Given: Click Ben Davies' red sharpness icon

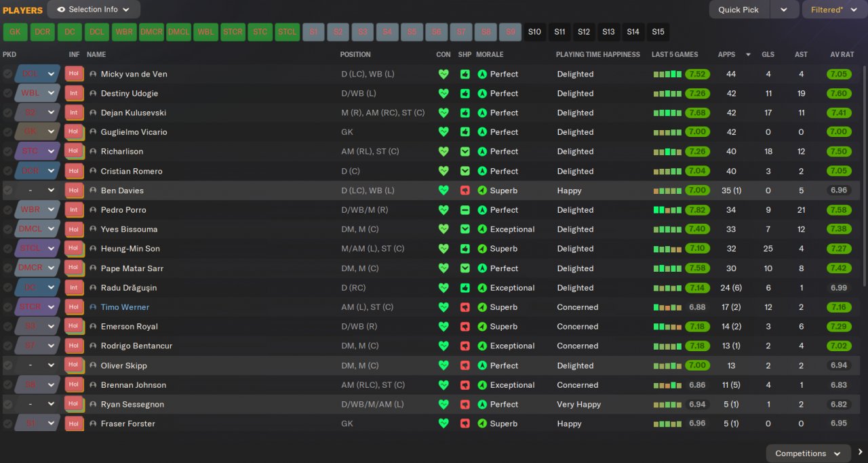Looking at the screenshot, I should pos(465,190).
